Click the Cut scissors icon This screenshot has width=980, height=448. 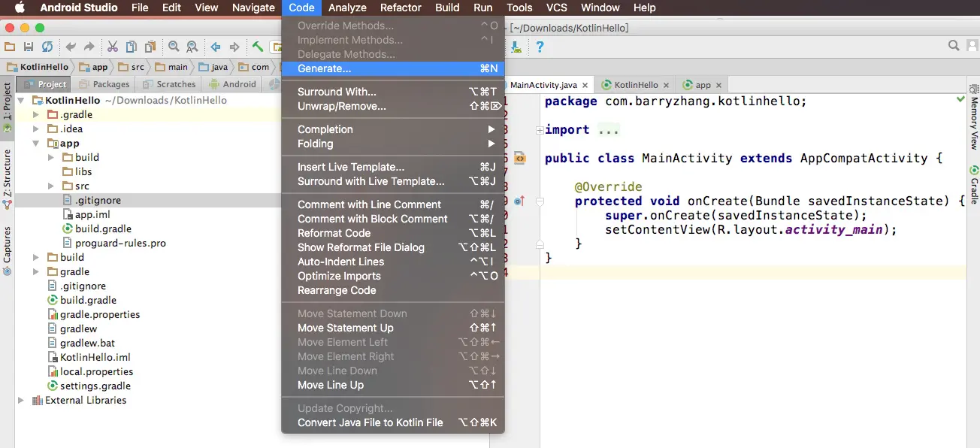(x=113, y=47)
